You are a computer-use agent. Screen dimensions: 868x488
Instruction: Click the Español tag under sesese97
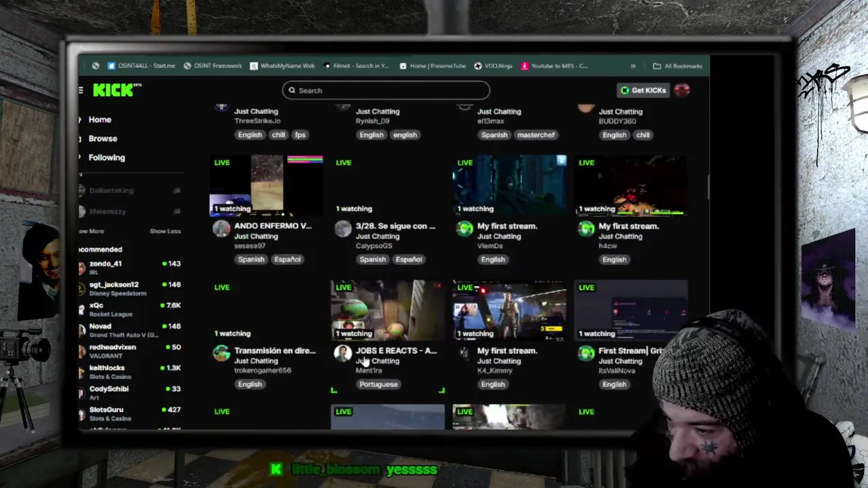[x=288, y=260]
